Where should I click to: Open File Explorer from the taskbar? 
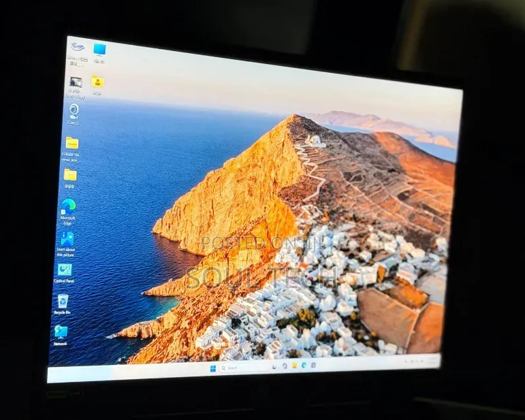pyautogui.click(x=294, y=366)
